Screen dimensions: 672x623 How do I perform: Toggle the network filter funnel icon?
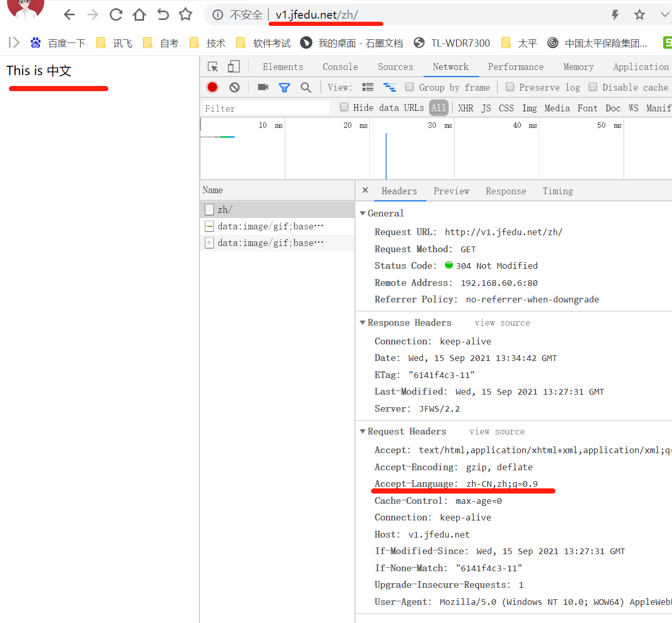point(284,88)
